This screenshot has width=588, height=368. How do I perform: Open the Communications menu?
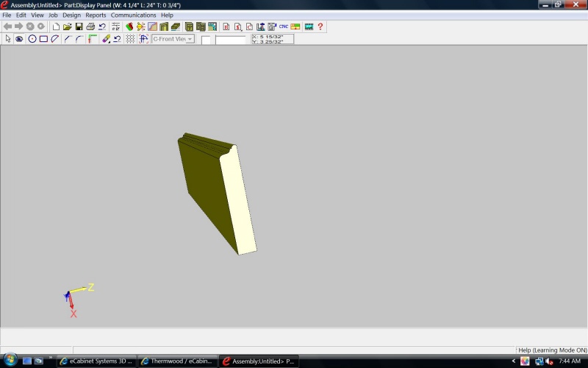pos(133,15)
